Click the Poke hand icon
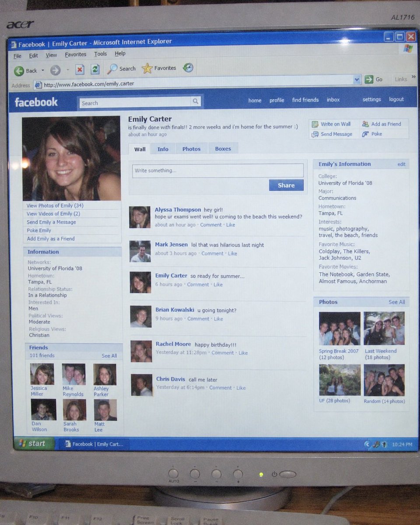Viewport: 420px width, 525px height. tap(365, 134)
